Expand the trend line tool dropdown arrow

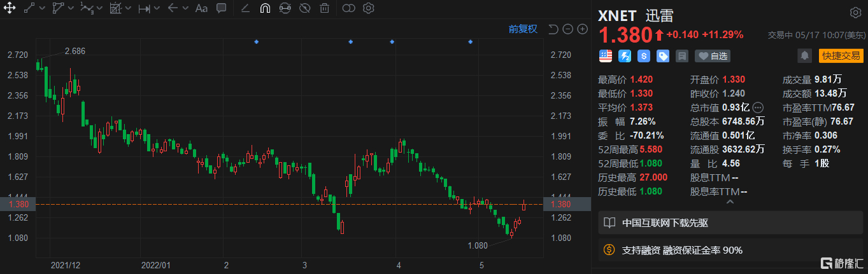pos(42,9)
